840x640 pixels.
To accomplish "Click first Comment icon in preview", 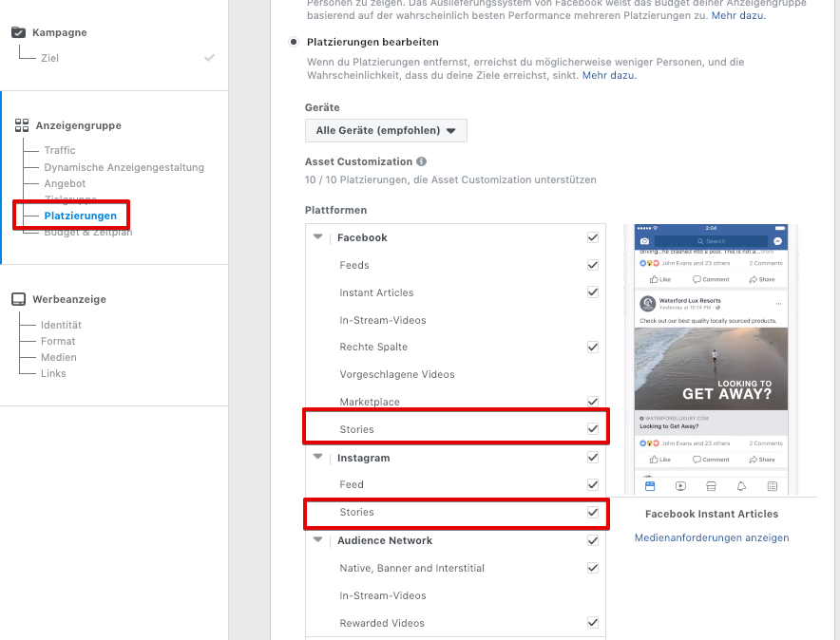I will point(697,279).
